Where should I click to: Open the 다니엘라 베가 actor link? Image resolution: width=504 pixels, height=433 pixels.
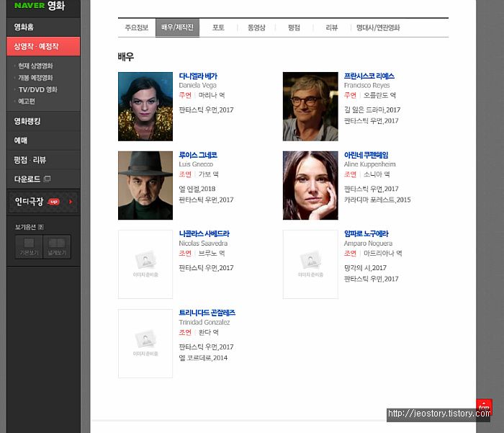pos(198,76)
